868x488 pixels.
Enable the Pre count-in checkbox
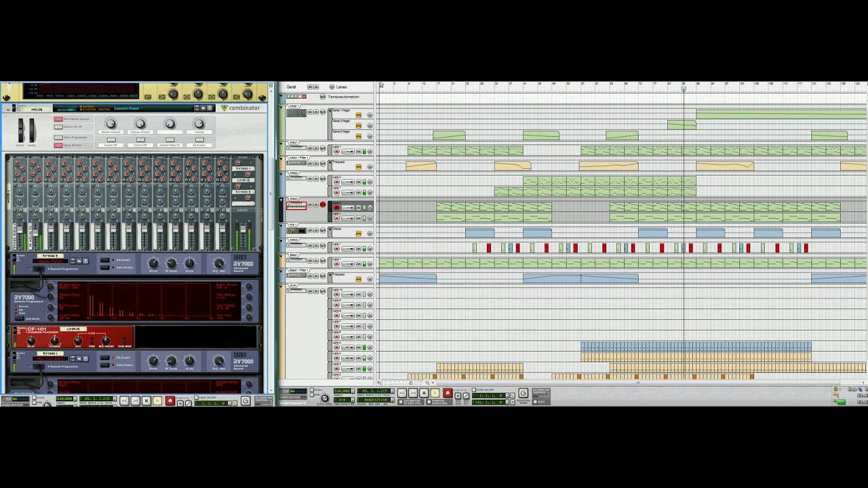coord(312,394)
